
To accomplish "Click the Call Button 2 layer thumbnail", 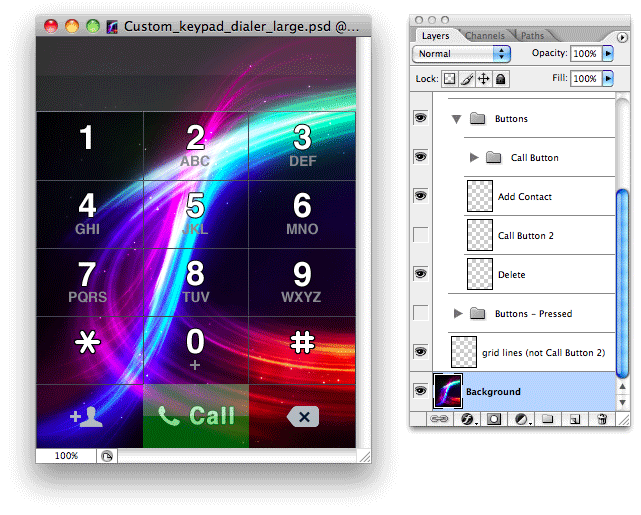I will tap(480, 235).
